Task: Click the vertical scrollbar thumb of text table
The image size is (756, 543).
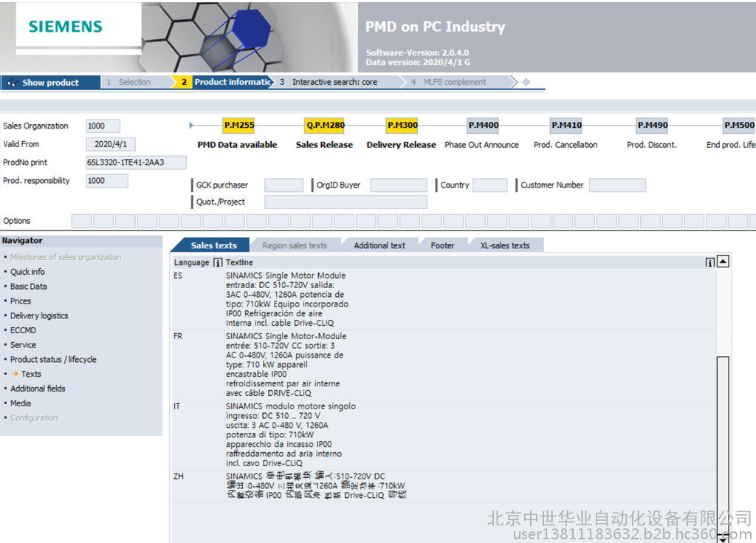Action: pos(723,444)
